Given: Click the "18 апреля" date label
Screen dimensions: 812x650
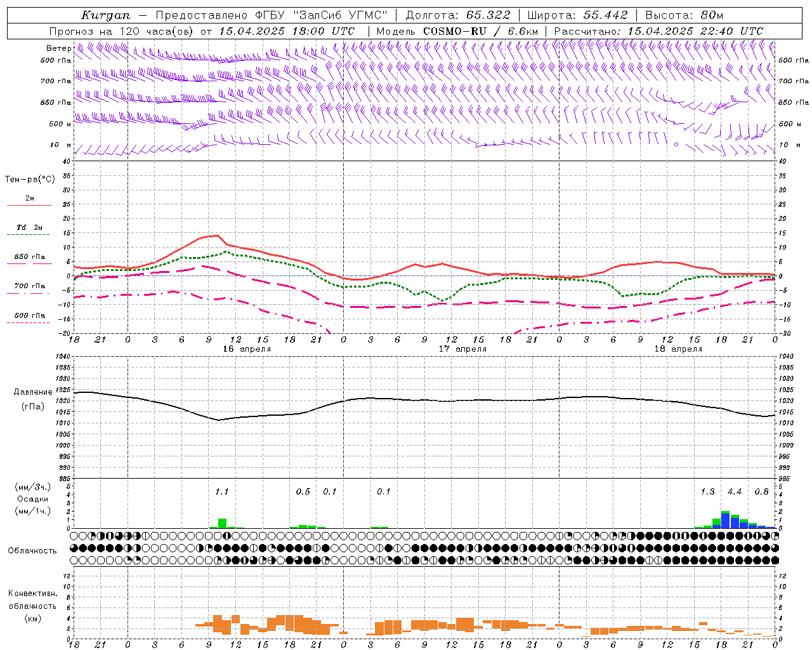Looking at the screenshot, I should [x=678, y=349].
